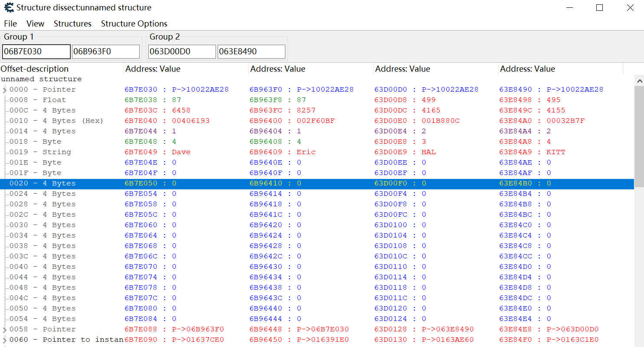
Task: Select the 000C - 4 Bytes row
Action: (x=317, y=110)
